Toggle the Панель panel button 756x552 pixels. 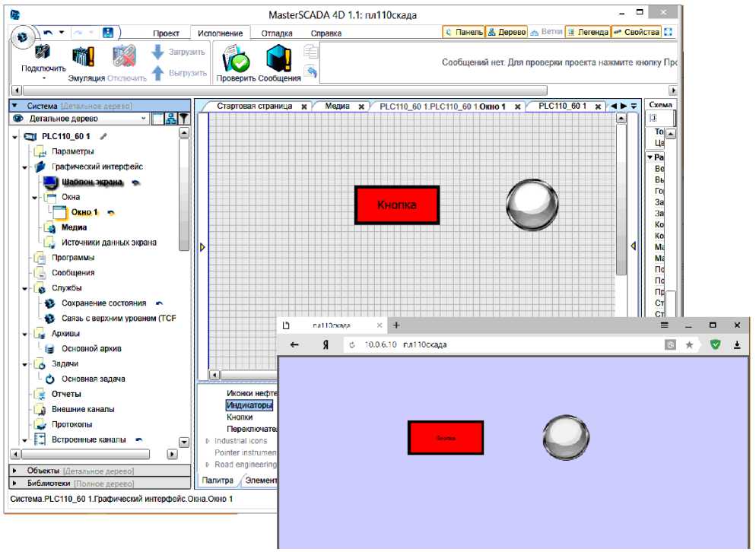tap(463, 32)
